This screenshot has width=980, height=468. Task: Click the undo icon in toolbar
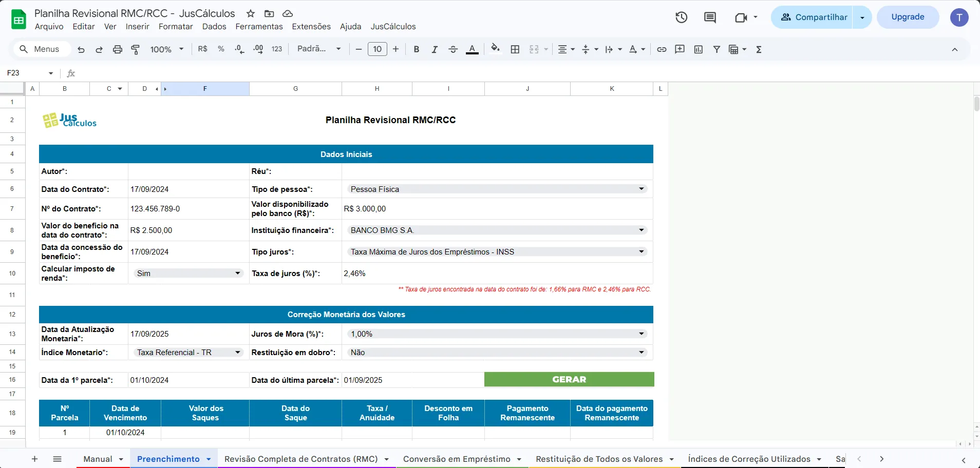coord(81,49)
